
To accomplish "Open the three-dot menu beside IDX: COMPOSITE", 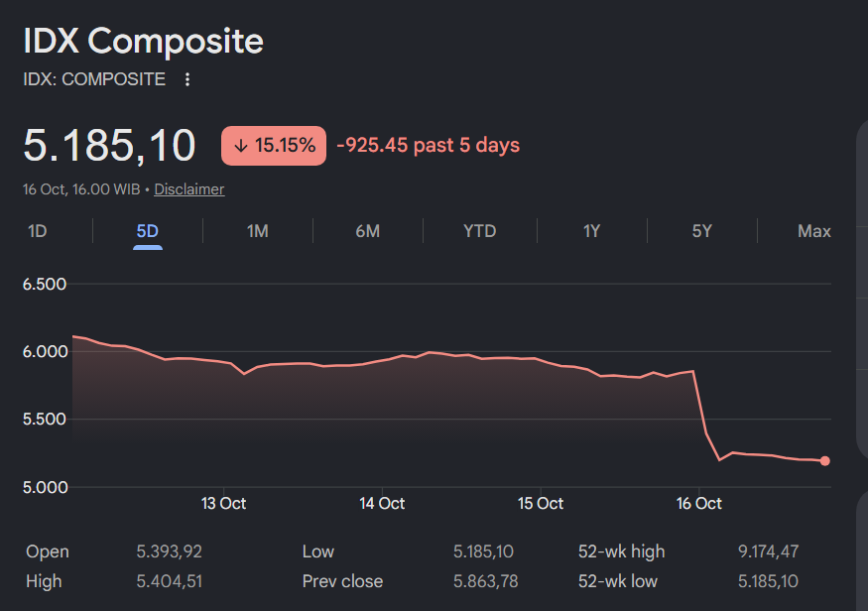I will pyautogui.click(x=187, y=79).
